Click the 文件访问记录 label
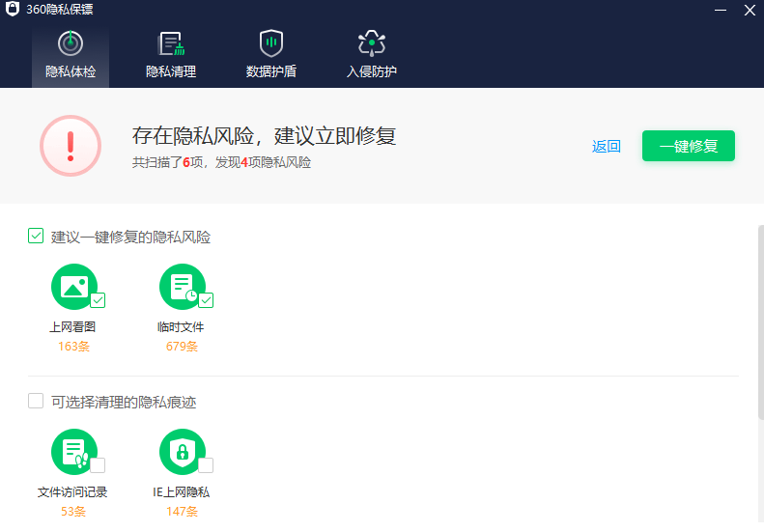The image size is (764, 532). 72,492
